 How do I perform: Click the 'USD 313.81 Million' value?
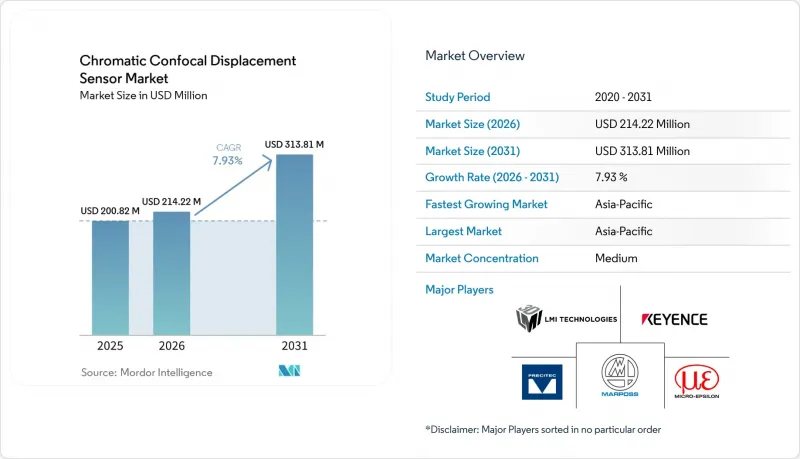pos(642,151)
